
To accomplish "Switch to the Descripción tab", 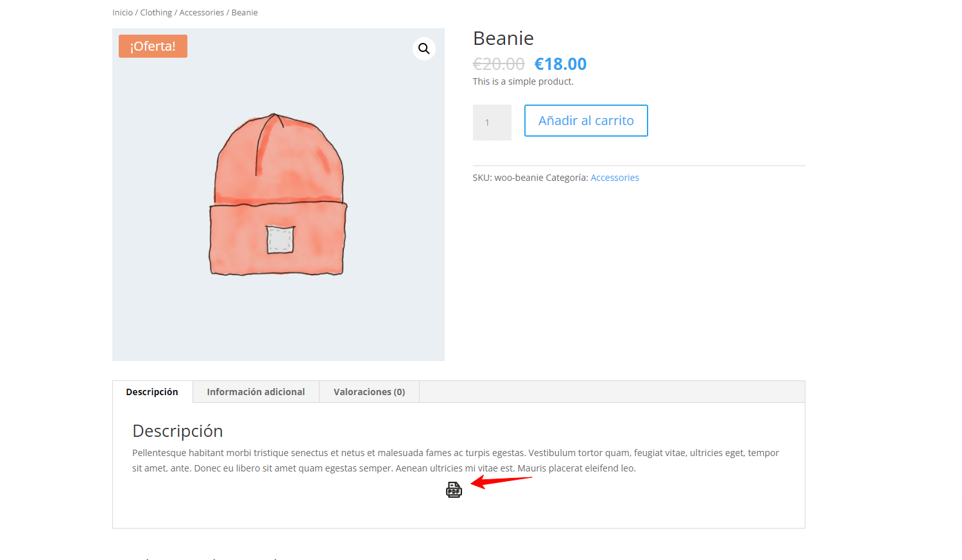I will (152, 392).
